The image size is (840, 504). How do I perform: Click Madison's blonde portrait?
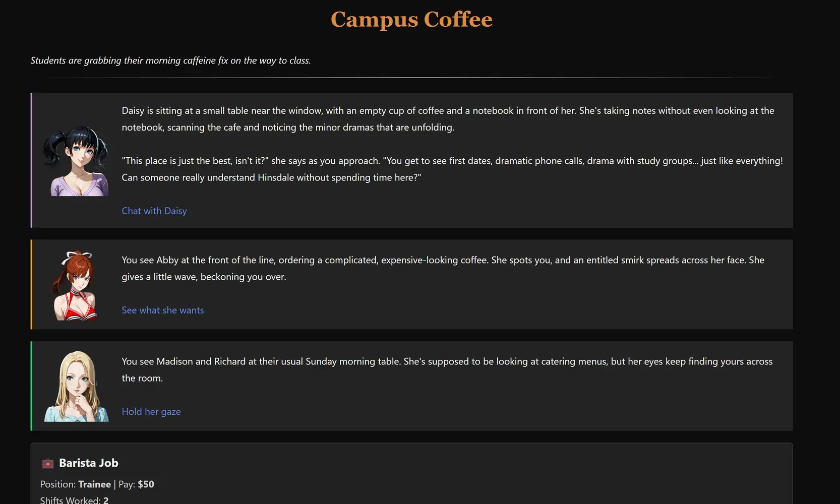pyautogui.click(x=77, y=386)
